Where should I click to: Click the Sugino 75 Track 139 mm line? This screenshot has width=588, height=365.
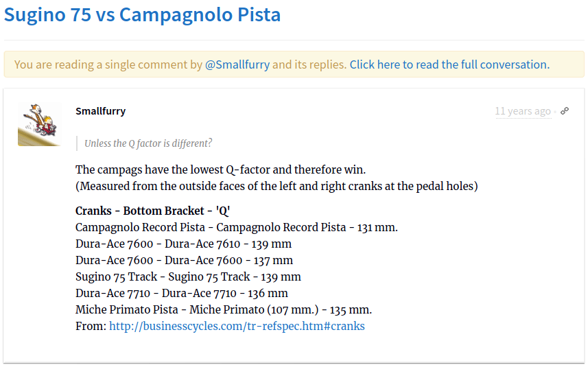coord(188,277)
